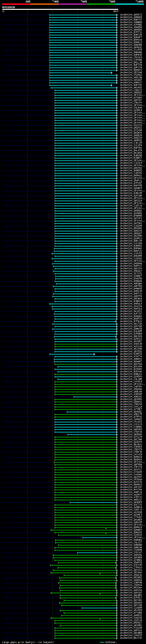The height and width of the screenshot is (644, 146).
Task: Click the UniRef100_C0J9X5 entry
Action: pyautogui.click(x=131, y=50)
